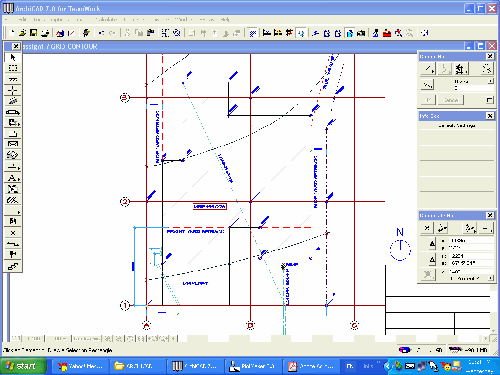The width and height of the screenshot is (500, 375).
Task: Close the Info Box palette
Action: click(490, 116)
